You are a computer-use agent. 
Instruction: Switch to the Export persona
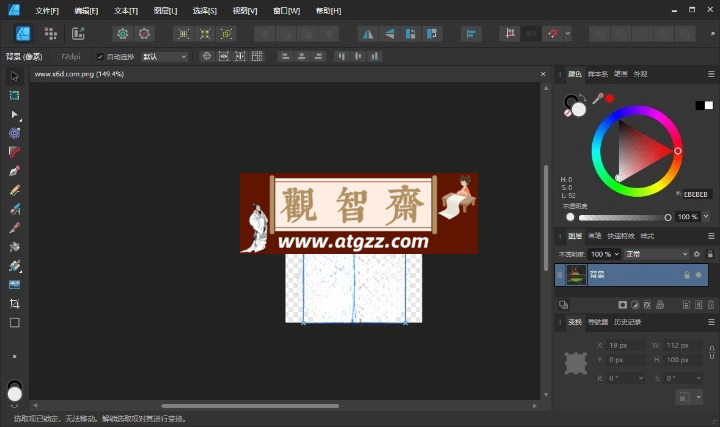78,34
